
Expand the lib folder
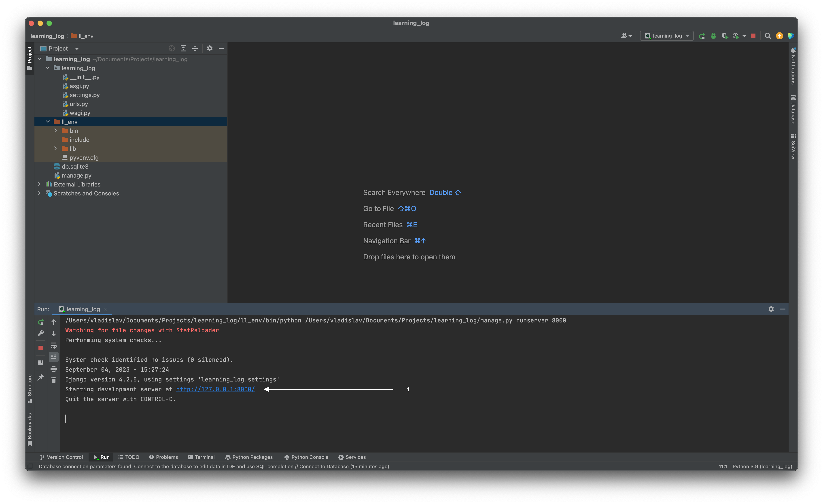click(56, 148)
